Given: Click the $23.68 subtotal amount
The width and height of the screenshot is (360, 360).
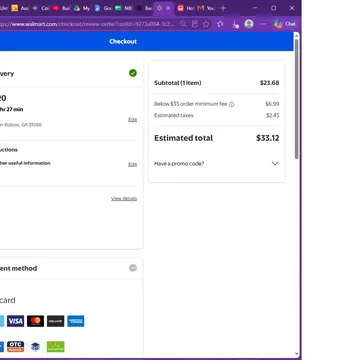Looking at the screenshot, I should 269,83.
